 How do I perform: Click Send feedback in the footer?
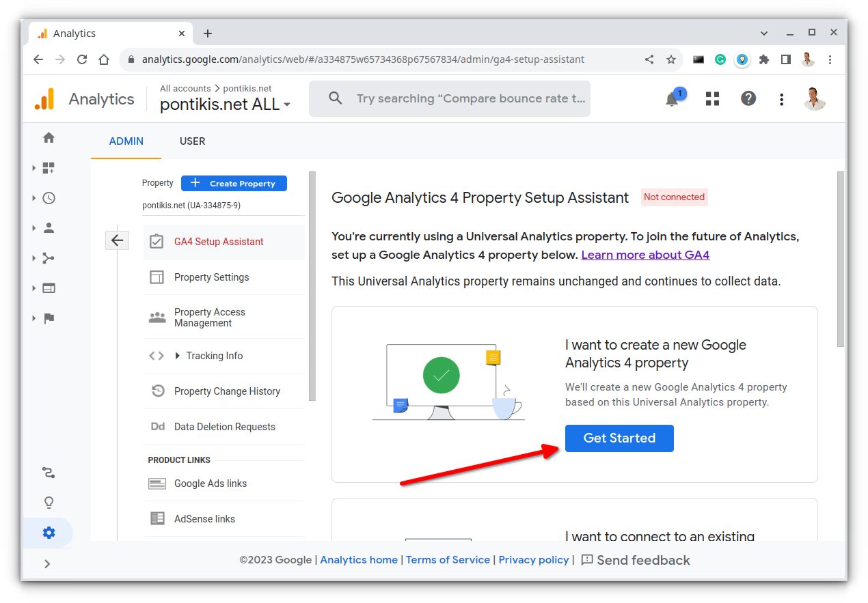tap(636, 560)
